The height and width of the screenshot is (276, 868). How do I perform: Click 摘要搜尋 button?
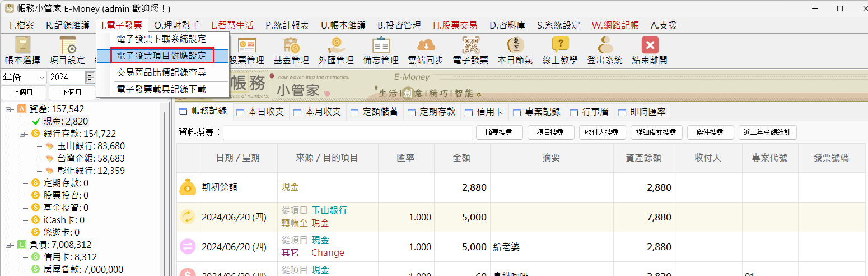[500, 132]
